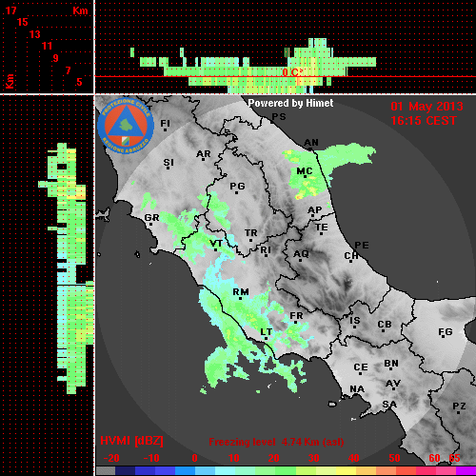Image resolution: width=476 pixels, height=476 pixels.
Task: Click the '40' value on dBZ scale
Action: coord(354,458)
